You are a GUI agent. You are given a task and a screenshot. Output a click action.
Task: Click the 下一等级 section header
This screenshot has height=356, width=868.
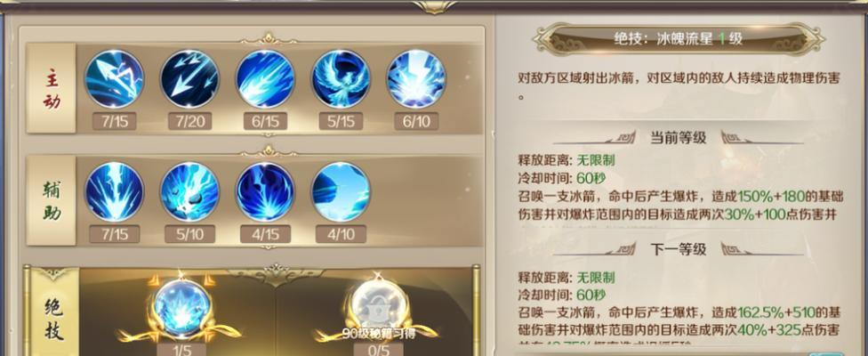(x=678, y=249)
